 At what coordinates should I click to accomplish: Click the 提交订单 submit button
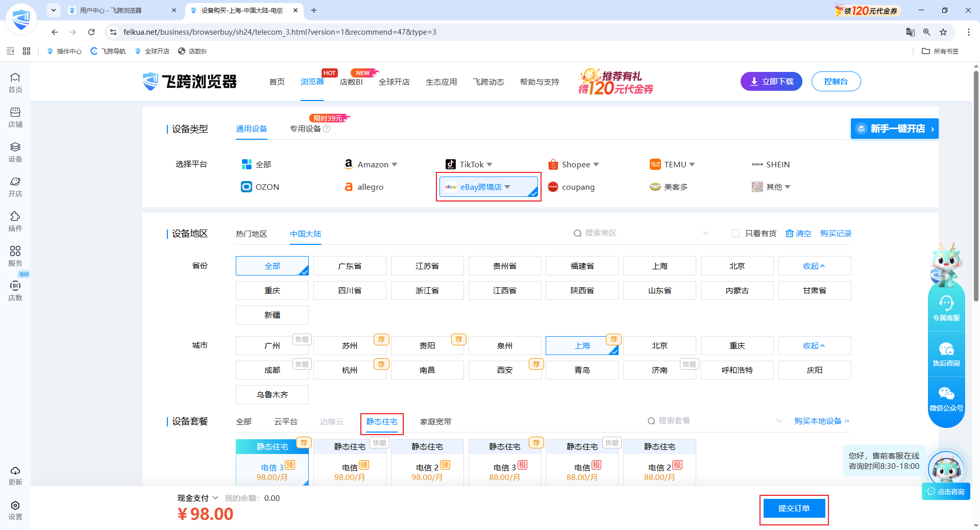coord(794,509)
